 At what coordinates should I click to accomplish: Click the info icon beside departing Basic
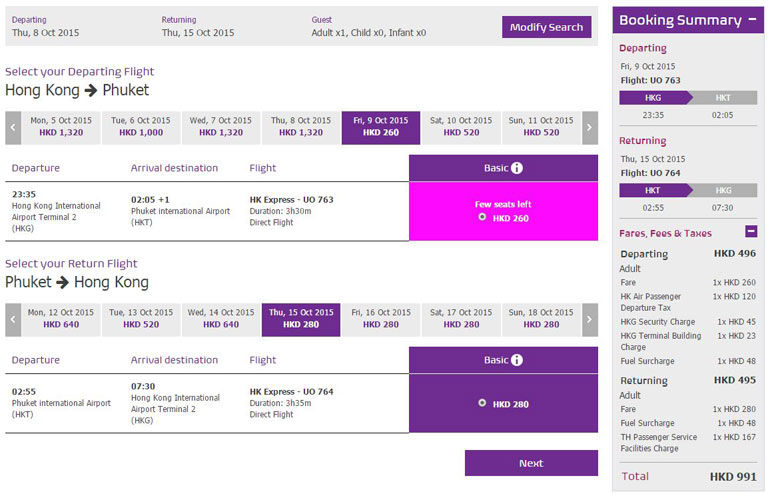click(x=517, y=168)
